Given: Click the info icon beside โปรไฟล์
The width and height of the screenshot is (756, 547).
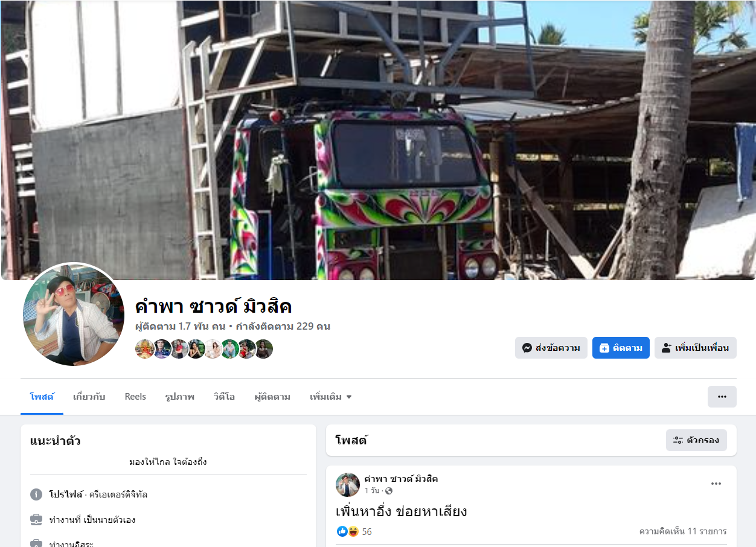Looking at the screenshot, I should coord(36,494).
